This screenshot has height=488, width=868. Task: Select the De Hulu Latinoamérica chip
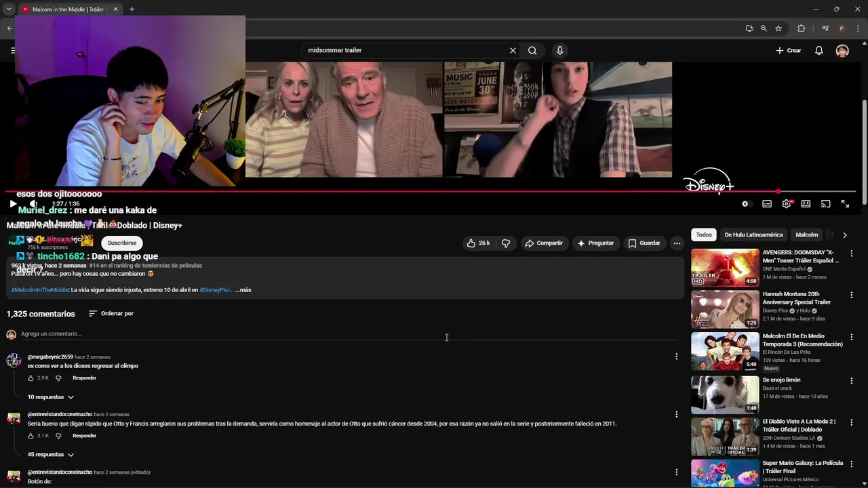[753, 235]
